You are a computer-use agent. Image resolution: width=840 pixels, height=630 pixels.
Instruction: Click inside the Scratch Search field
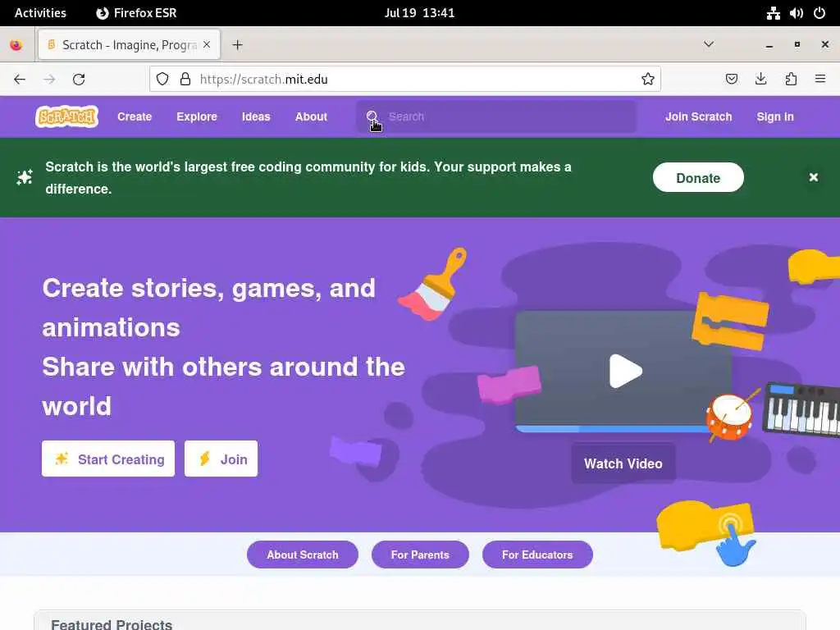(x=496, y=116)
